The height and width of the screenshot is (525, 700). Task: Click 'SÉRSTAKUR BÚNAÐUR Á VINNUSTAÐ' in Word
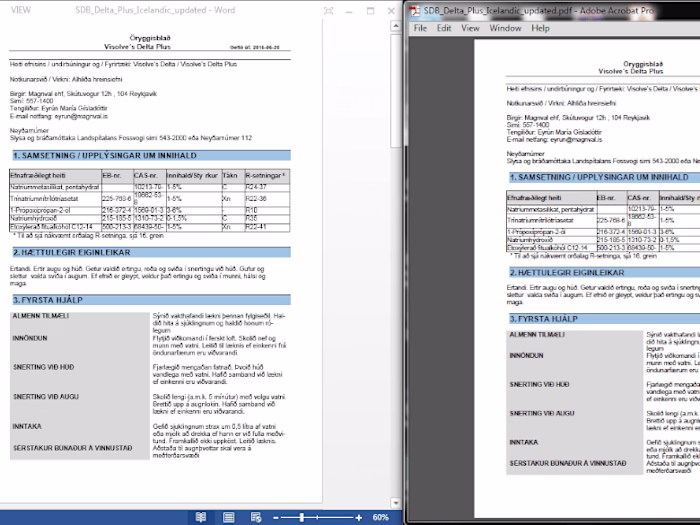click(73, 448)
